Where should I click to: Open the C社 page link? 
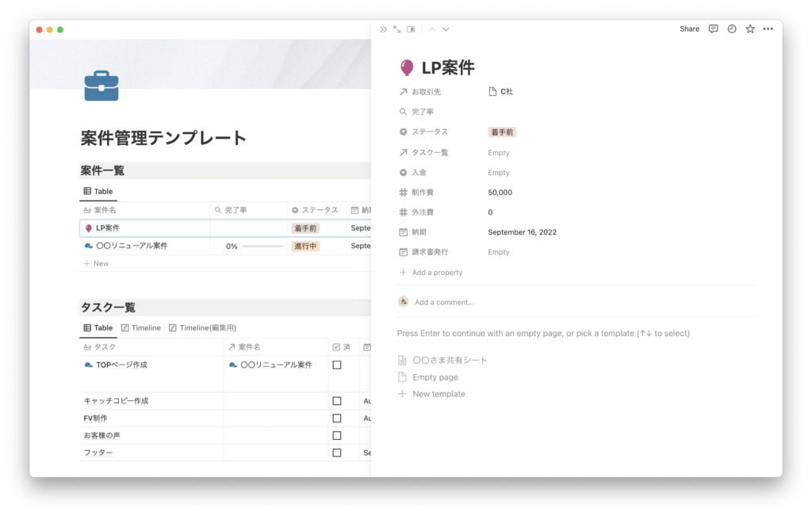pos(501,92)
